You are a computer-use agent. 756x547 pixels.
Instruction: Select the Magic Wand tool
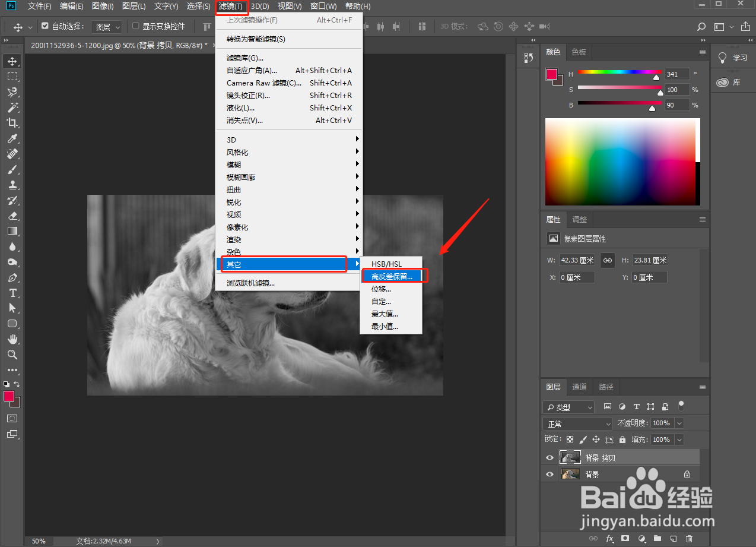tap(12, 107)
